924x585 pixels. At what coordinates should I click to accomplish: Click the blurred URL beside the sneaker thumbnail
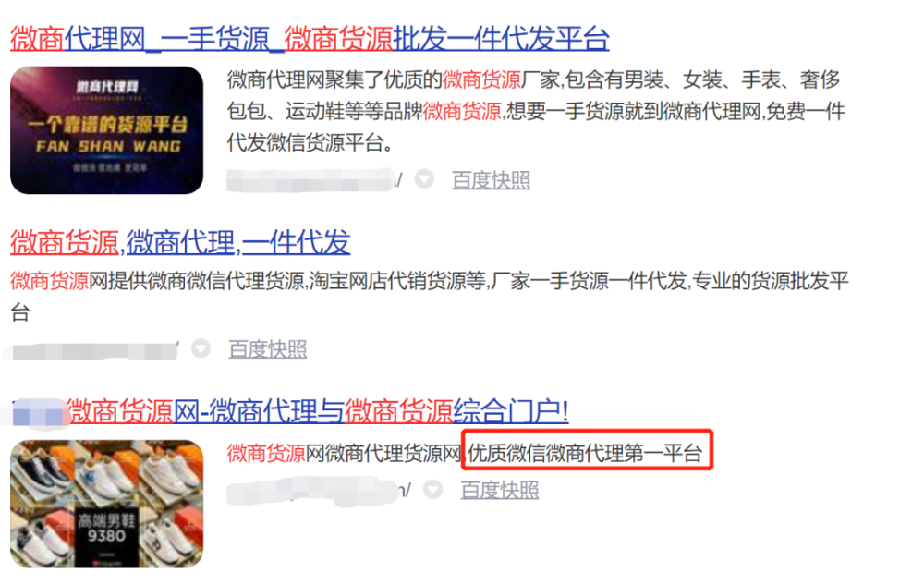319,491
